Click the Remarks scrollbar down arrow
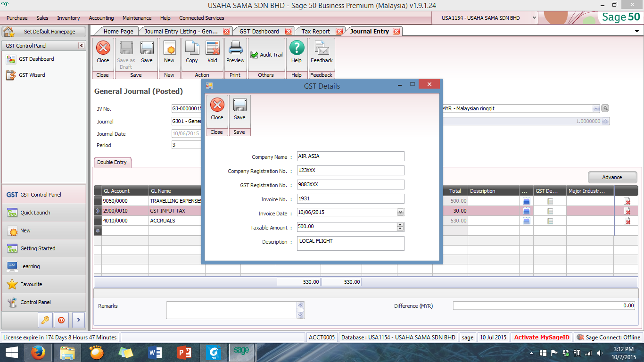Screen dimensions: 644x362 (300, 315)
